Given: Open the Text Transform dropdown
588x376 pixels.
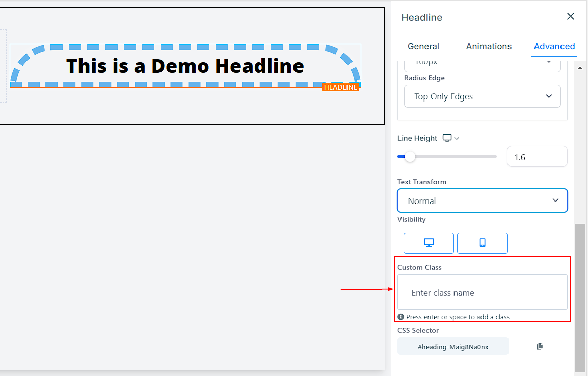Looking at the screenshot, I should 482,200.
